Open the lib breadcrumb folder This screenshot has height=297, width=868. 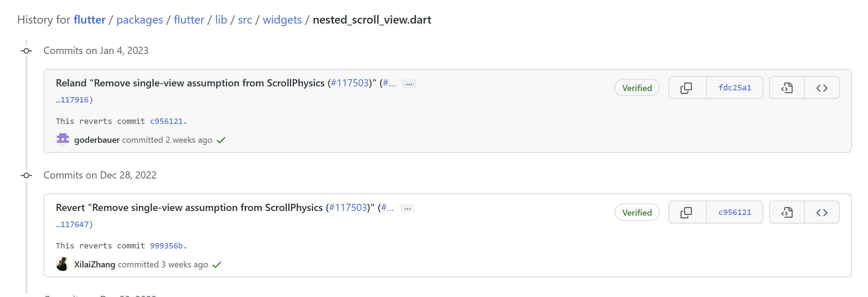pyautogui.click(x=221, y=20)
